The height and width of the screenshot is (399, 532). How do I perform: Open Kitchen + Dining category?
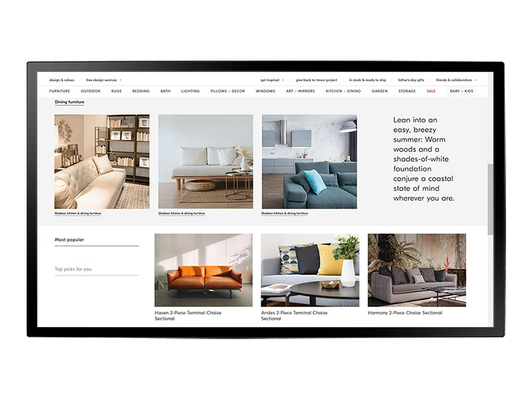tap(343, 91)
